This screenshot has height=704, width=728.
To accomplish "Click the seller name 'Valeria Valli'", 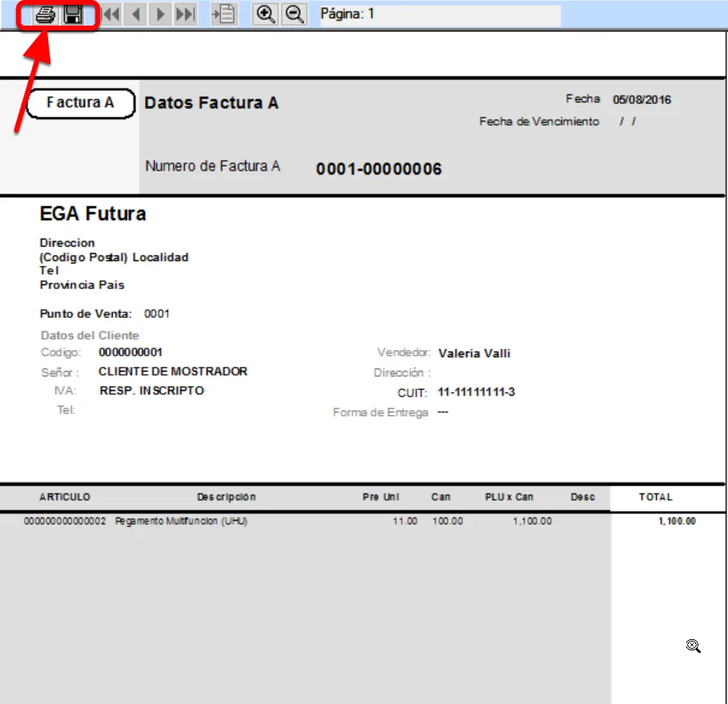I will (x=474, y=353).
